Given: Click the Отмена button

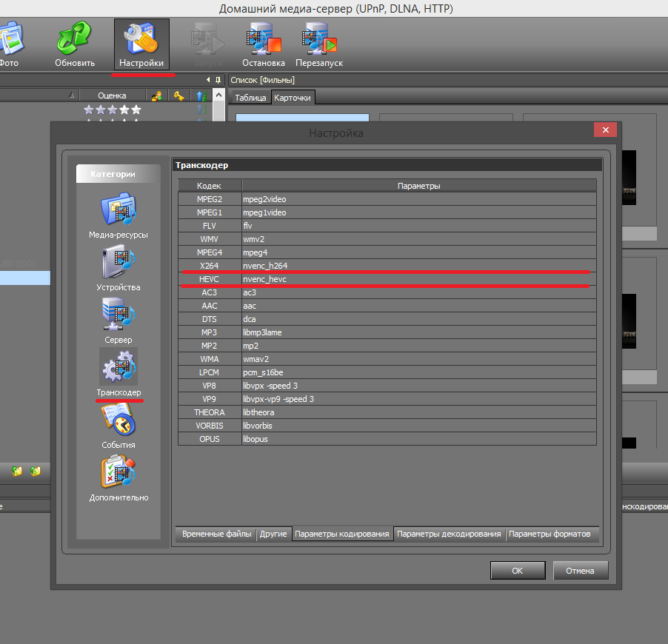Looking at the screenshot, I should coord(581,571).
